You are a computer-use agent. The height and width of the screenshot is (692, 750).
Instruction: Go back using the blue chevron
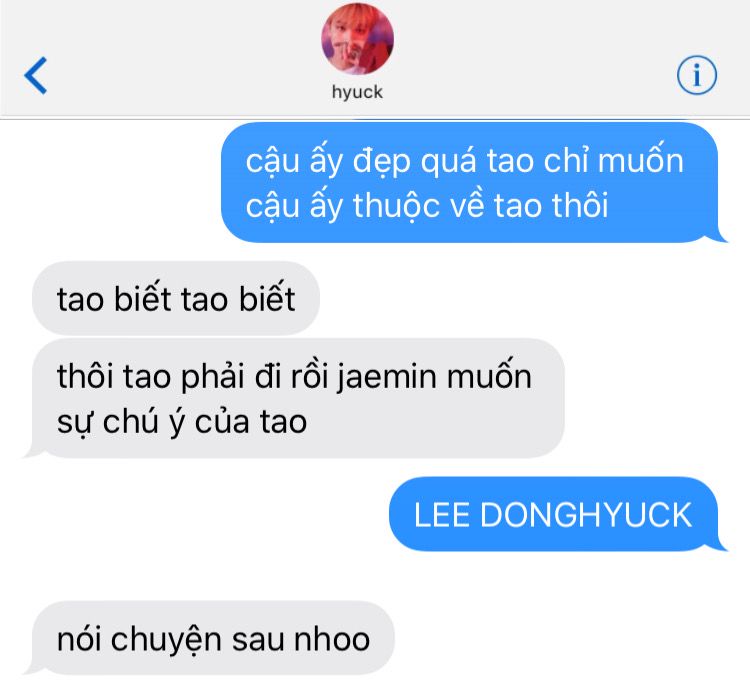coord(36,75)
